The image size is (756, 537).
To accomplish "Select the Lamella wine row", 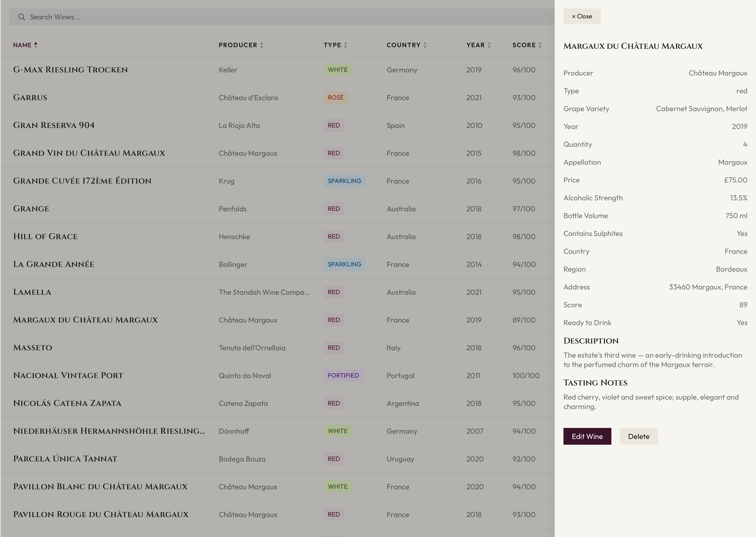I will coord(277,292).
